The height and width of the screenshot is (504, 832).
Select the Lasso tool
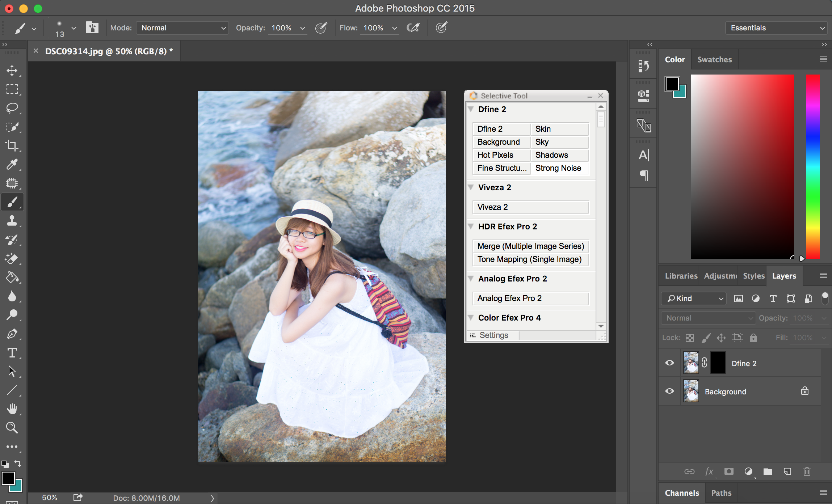pos(12,108)
